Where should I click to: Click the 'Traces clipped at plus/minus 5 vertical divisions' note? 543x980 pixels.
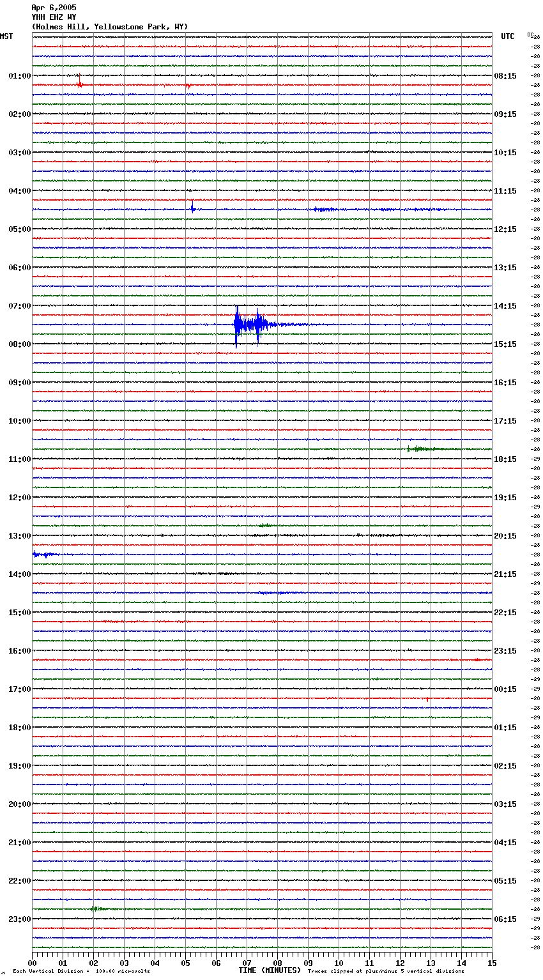[x=386, y=971]
